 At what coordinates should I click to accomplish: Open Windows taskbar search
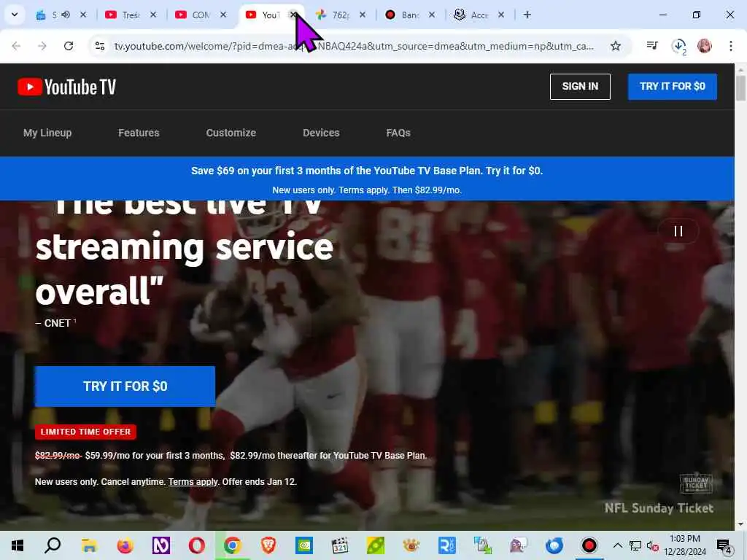(x=53, y=545)
